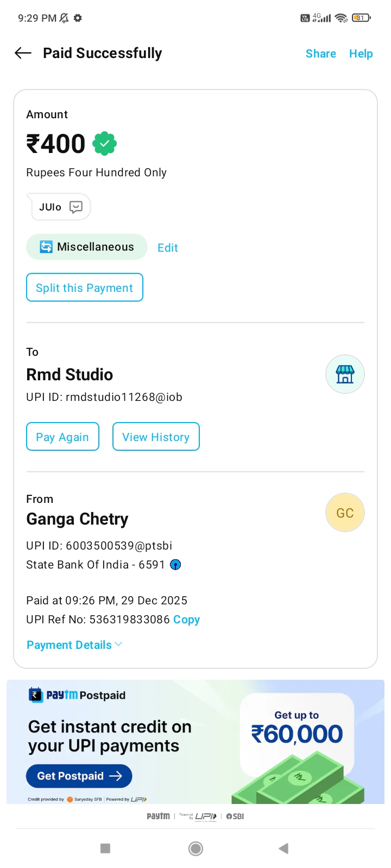Copy the UPI reference number
Screen dimensions: 391x868
[186, 620]
